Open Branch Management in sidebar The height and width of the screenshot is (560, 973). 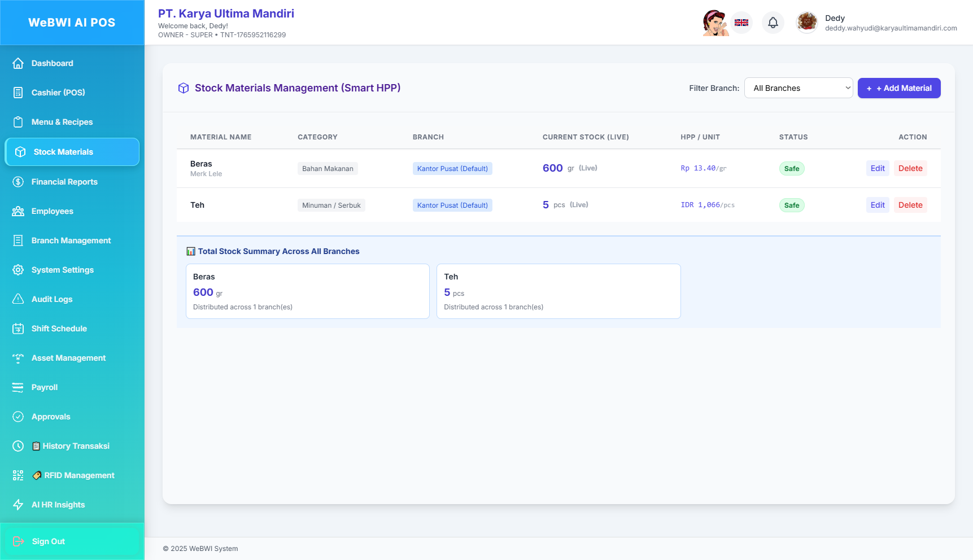(71, 240)
